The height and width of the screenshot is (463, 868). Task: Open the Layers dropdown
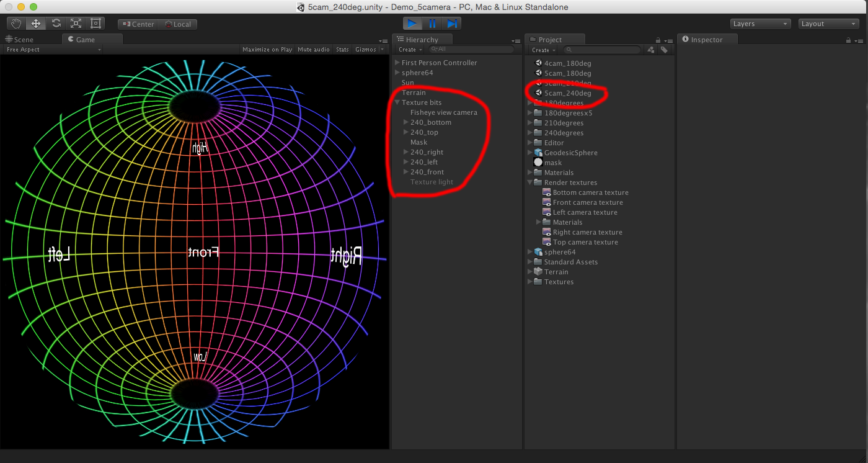click(759, 24)
